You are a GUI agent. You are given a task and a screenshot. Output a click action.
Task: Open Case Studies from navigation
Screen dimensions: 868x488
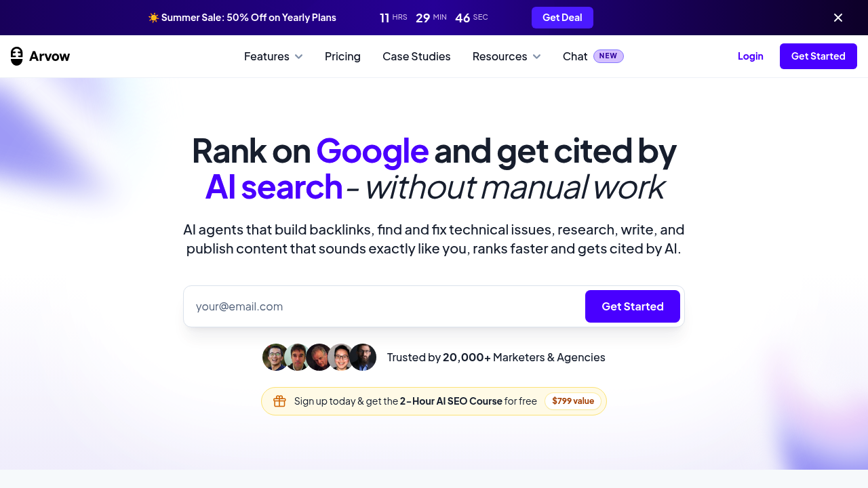pyautogui.click(x=416, y=56)
